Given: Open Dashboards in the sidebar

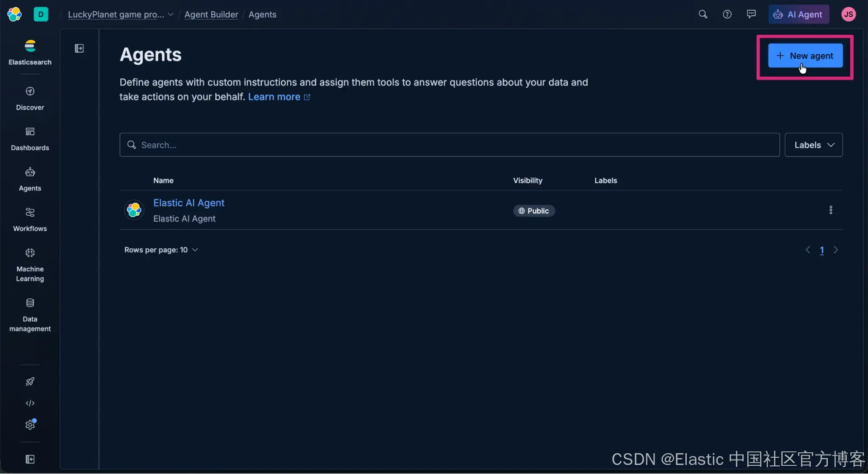Looking at the screenshot, I should (30, 139).
